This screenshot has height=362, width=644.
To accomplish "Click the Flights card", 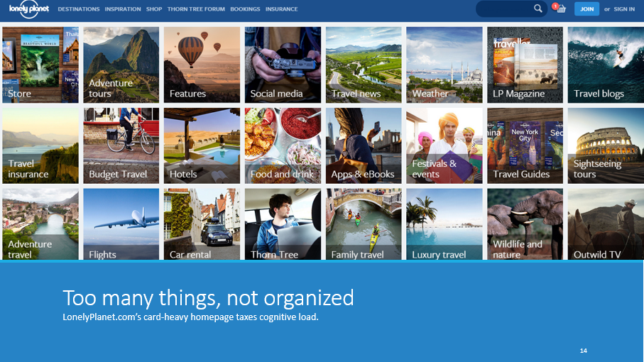I will coord(121,224).
